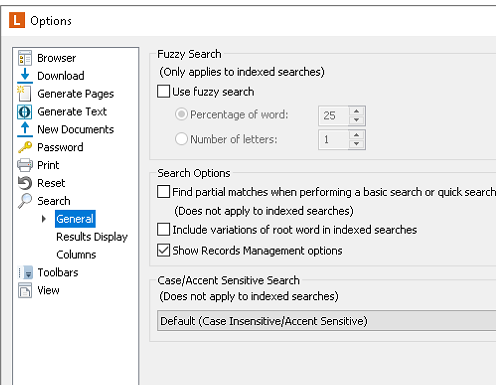Open the Columns tree item
Screen dimensions: 496x385
(76, 255)
